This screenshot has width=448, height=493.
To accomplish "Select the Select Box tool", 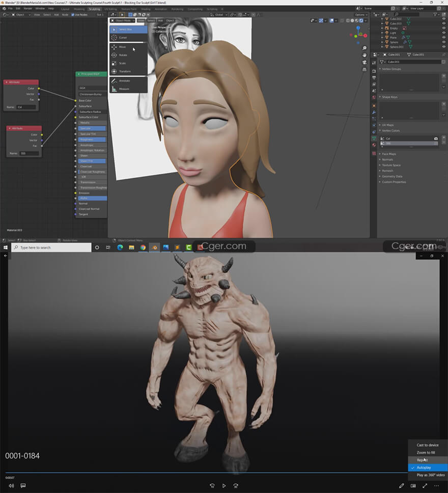I will click(x=128, y=30).
